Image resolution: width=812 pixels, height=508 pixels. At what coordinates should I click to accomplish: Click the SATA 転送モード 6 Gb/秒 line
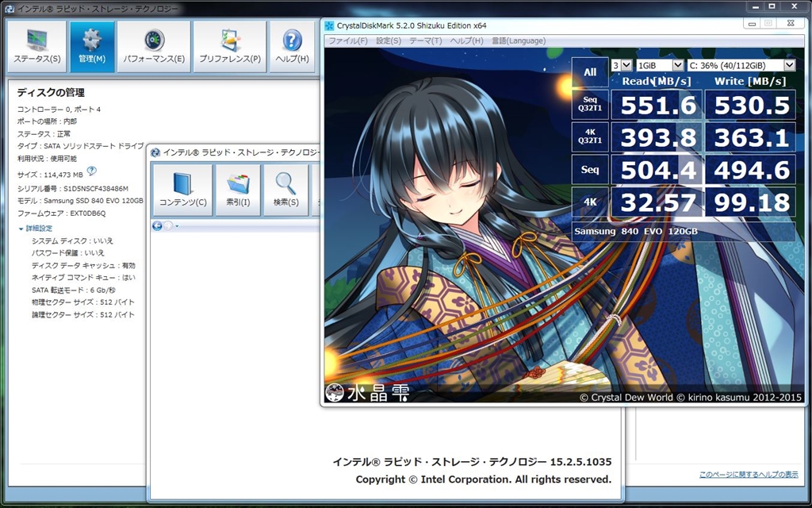[x=74, y=290]
